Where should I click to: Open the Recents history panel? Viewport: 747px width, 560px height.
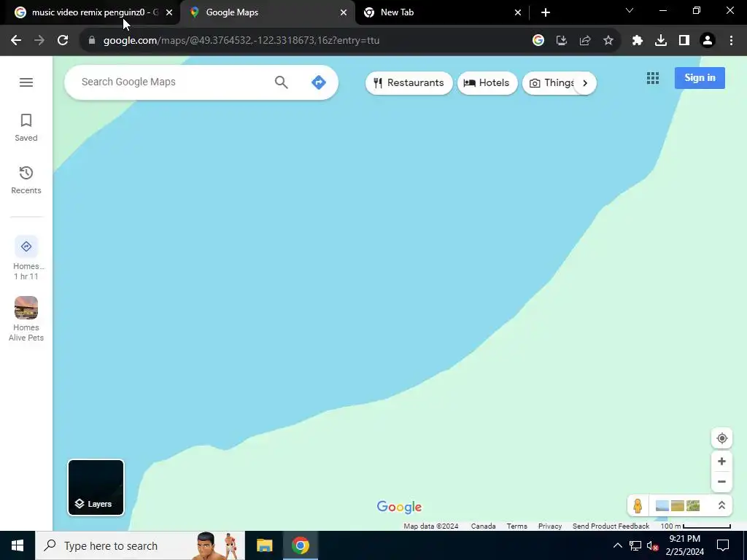(26, 180)
